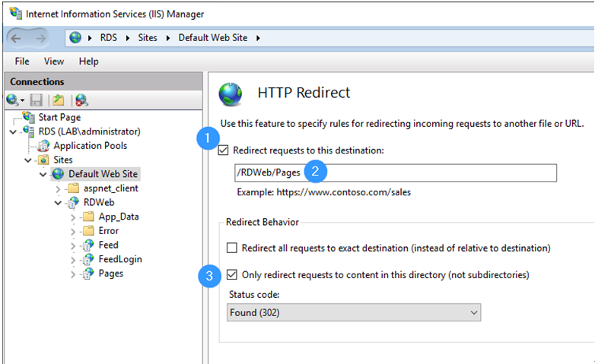
Task: Click the Delete connection toolbar icon
Action: click(x=81, y=100)
